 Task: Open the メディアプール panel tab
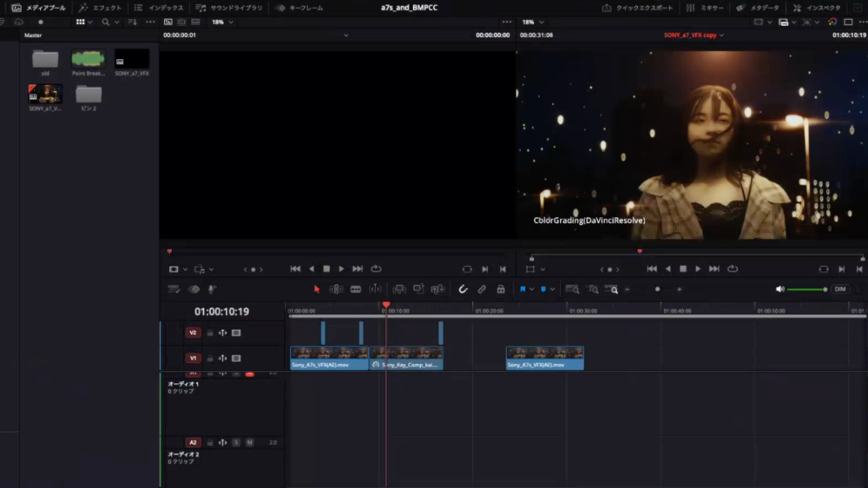point(39,8)
